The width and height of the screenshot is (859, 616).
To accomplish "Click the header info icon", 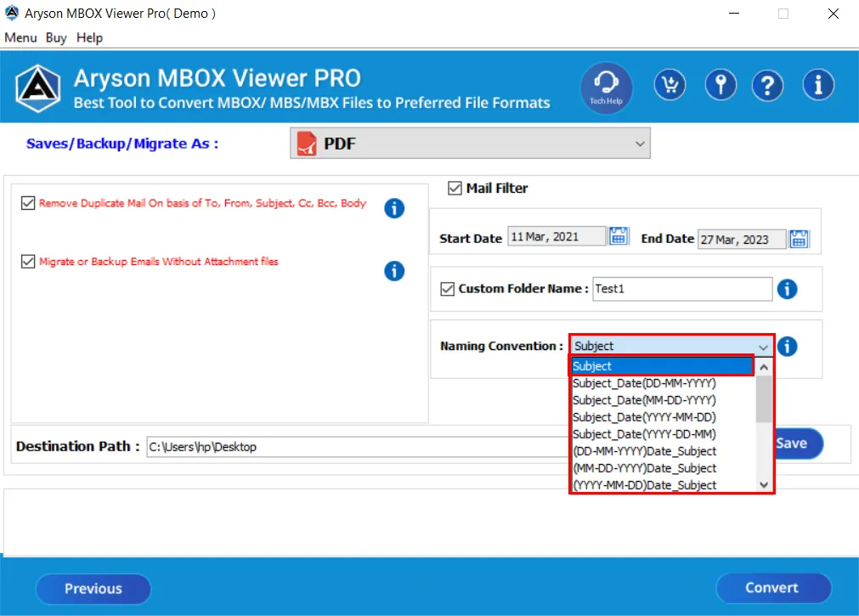I will point(818,85).
